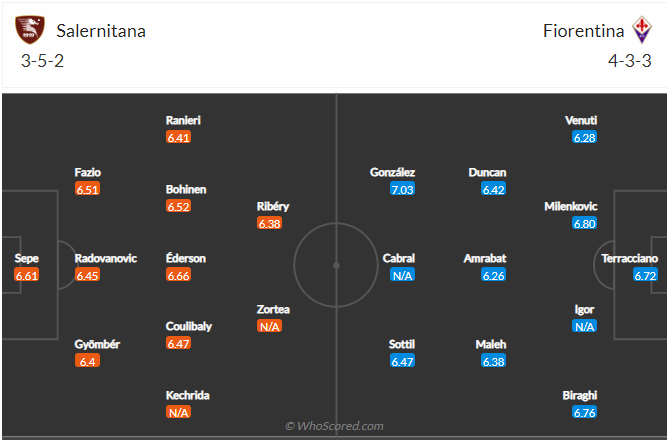667x440 pixels.
Task: Open the Salernitana team name link
Action: 101,31
